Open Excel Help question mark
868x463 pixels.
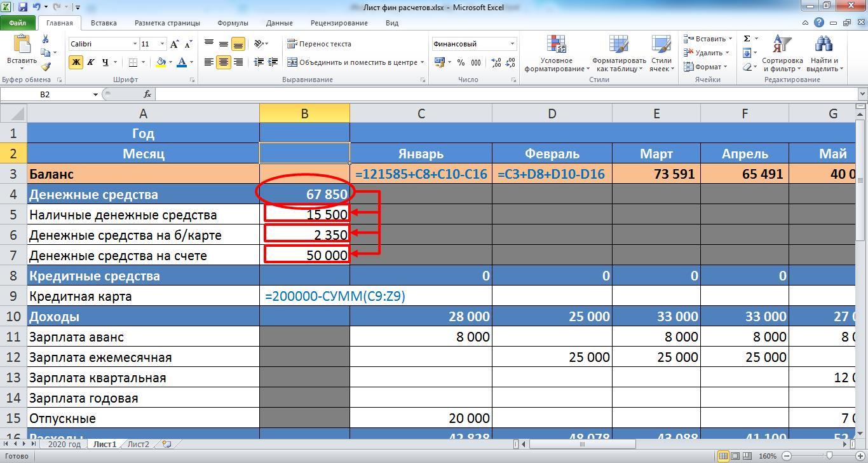coord(818,23)
